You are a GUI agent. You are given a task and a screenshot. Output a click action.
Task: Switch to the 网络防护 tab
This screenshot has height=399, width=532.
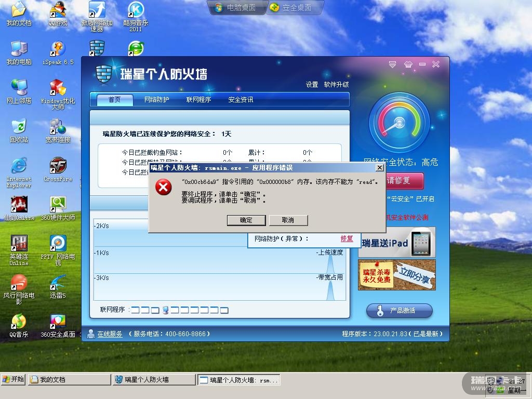tap(156, 99)
